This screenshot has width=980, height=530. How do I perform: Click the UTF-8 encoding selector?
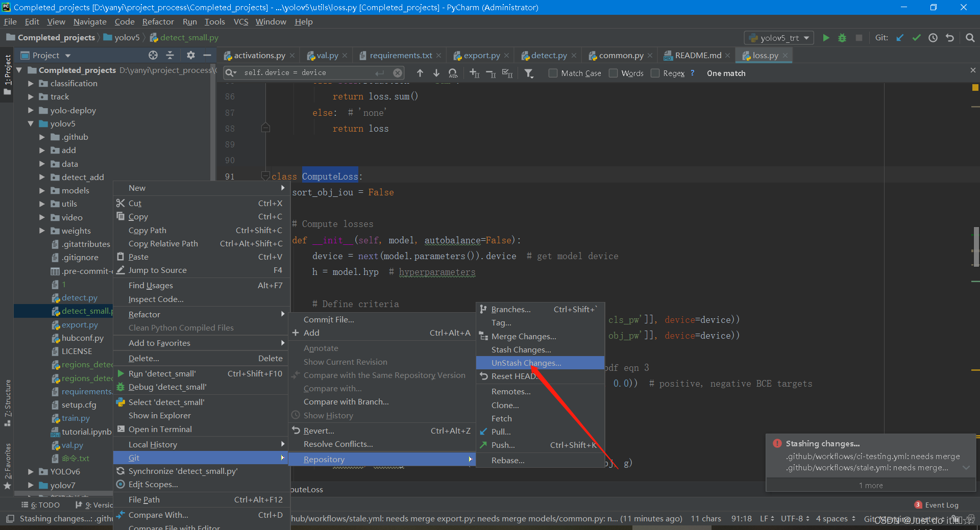795,518
